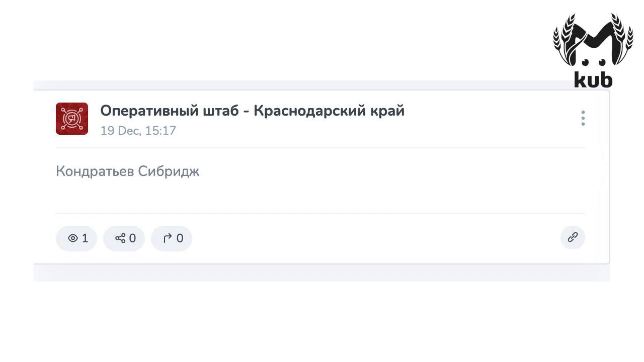This screenshot has width=644, height=362.
Task: Click the word "Кондратьев" in the post
Action: point(95,171)
